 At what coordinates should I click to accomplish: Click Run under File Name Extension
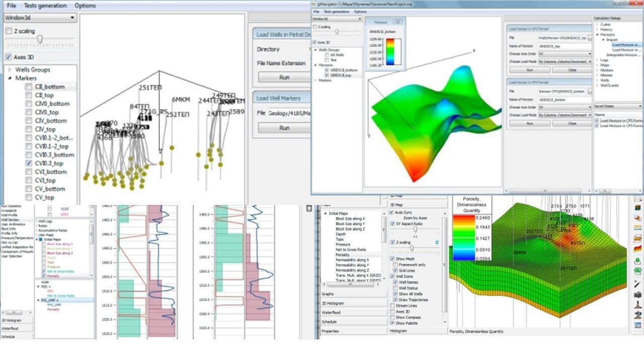(x=283, y=77)
